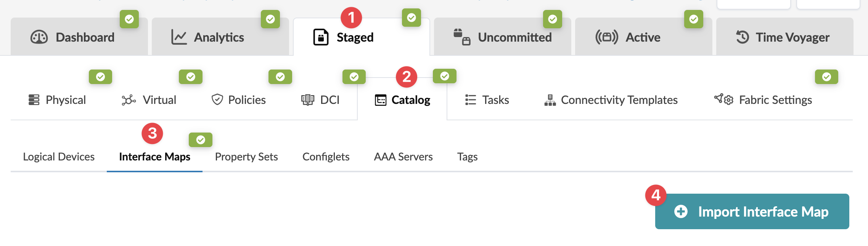Image resolution: width=868 pixels, height=246 pixels.
Task: Click the Import Interface Map button
Action: (752, 212)
